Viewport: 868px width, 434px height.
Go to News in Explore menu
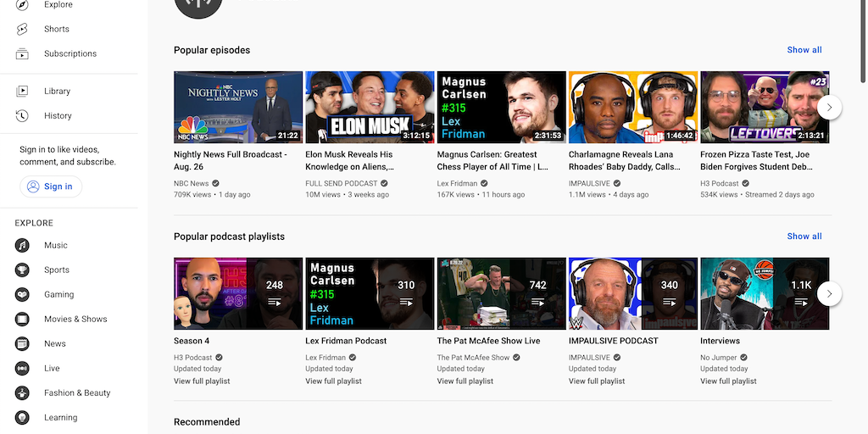(55, 343)
